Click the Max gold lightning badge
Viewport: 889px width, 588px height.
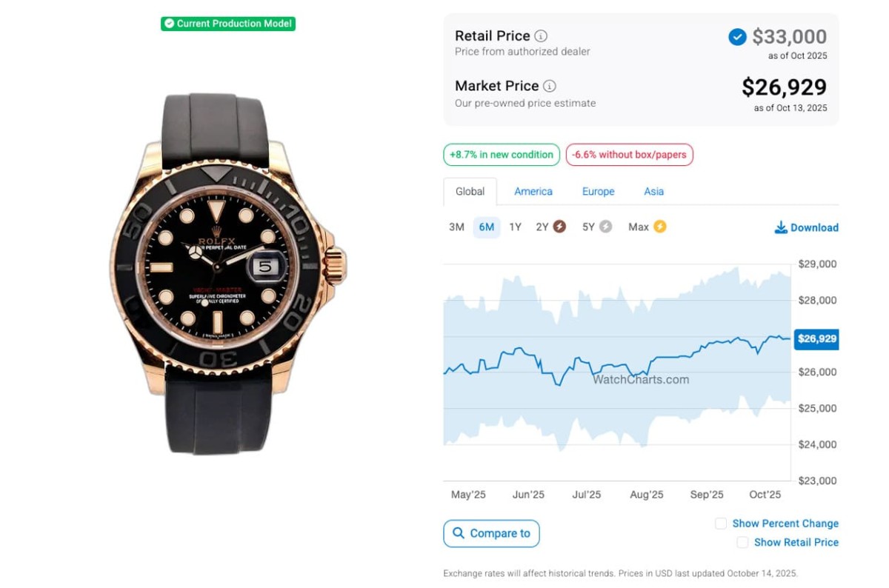[659, 227]
